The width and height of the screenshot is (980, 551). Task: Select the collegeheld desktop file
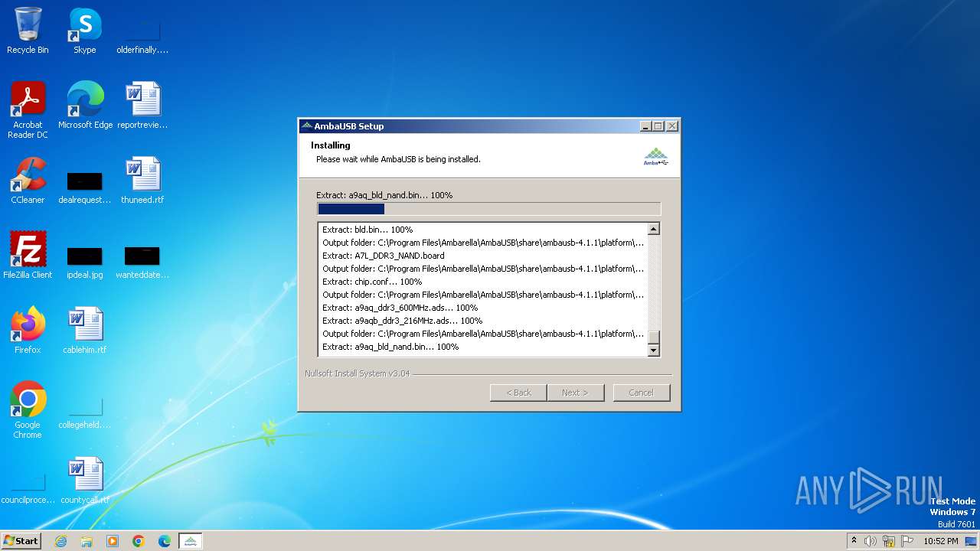[x=84, y=409]
